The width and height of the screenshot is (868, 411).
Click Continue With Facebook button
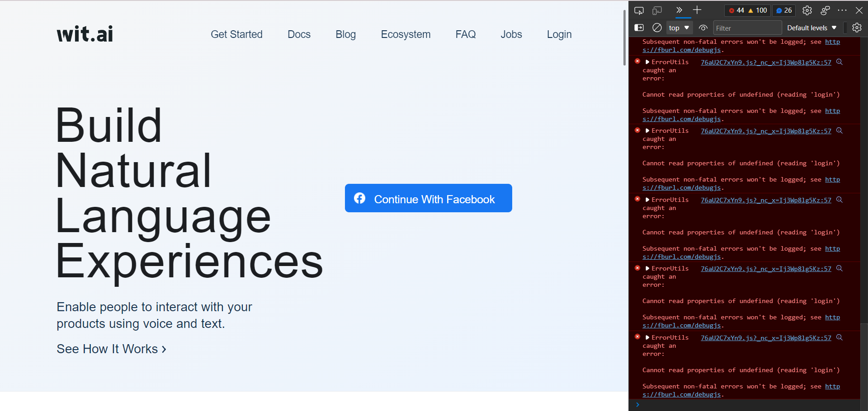(429, 198)
